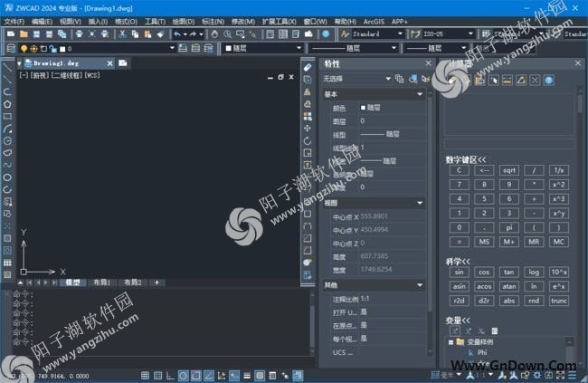This screenshot has width=588, height=383.
Task: Toggle Polar tracking in the status bar
Action: 183,375
